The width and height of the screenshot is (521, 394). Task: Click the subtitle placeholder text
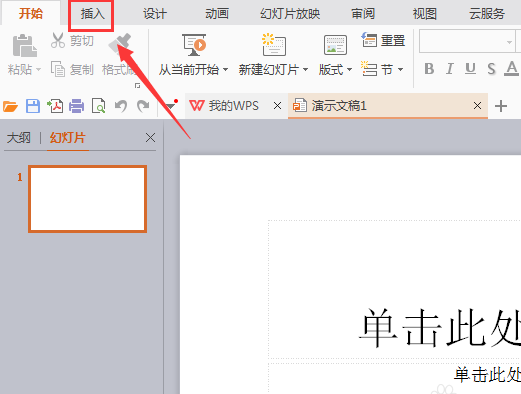point(487,374)
